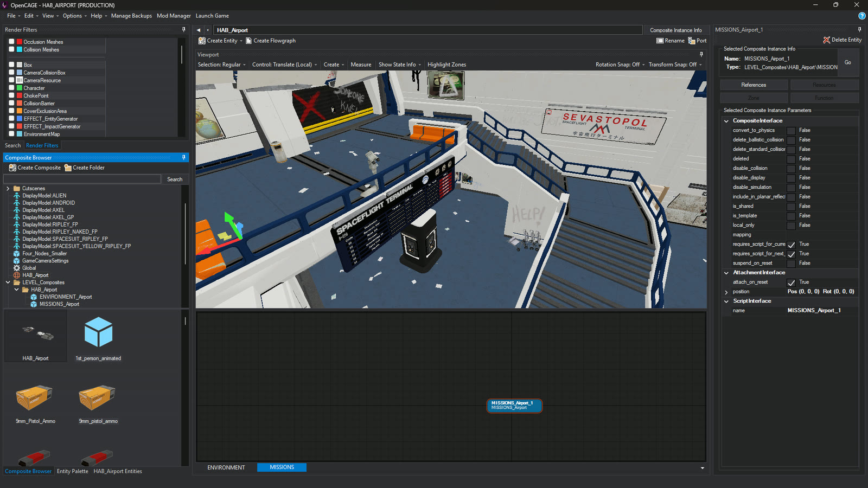
Task: Toggle the convert_to_physics checkbox
Action: pyautogui.click(x=791, y=131)
